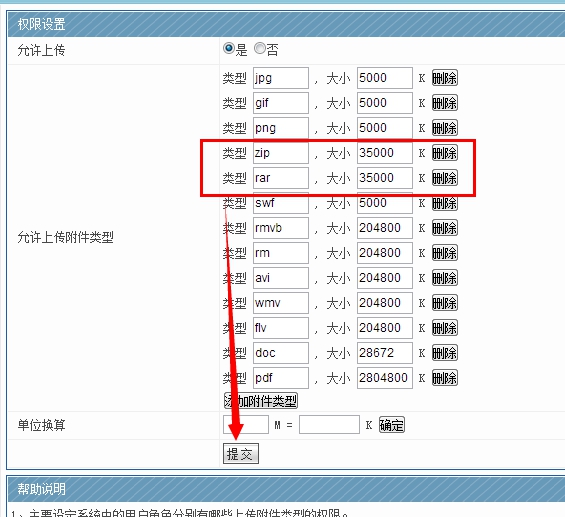Screen dimensions: 565x517
Task: Click the gif type name field
Action: [x=281, y=103]
